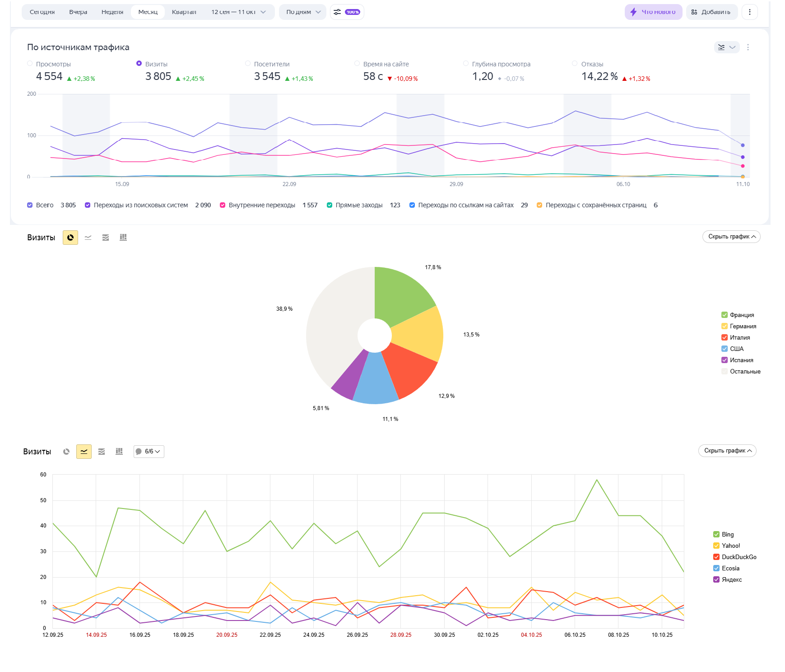Select the Месяц period tab
This screenshot has width=785, height=672.
click(148, 12)
